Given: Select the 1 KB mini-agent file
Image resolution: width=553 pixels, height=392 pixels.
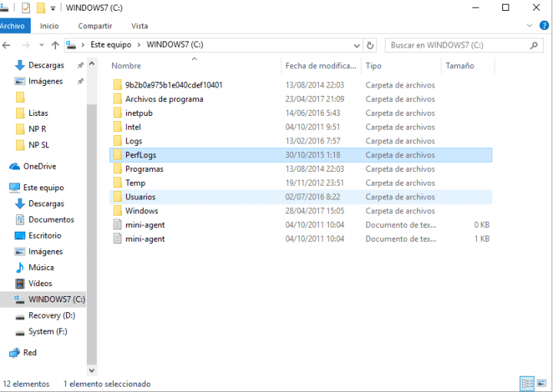Looking at the screenshot, I should click(301, 239).
